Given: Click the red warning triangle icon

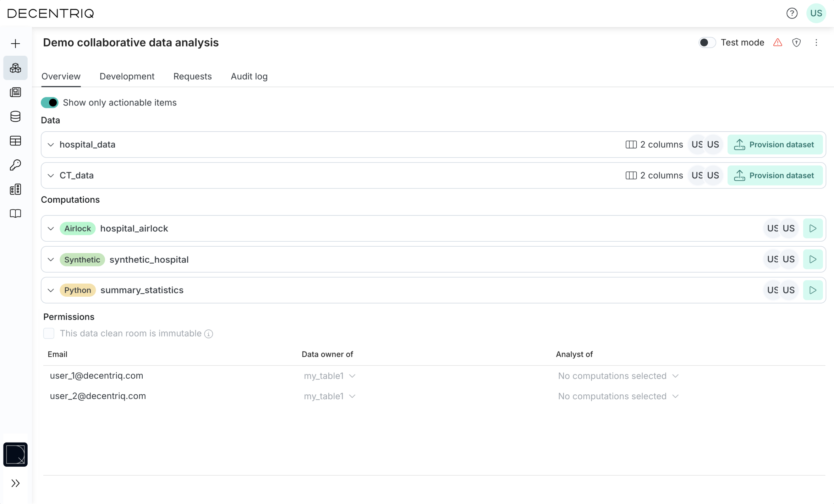Looking at the screenshot, I should click(778, 43).
